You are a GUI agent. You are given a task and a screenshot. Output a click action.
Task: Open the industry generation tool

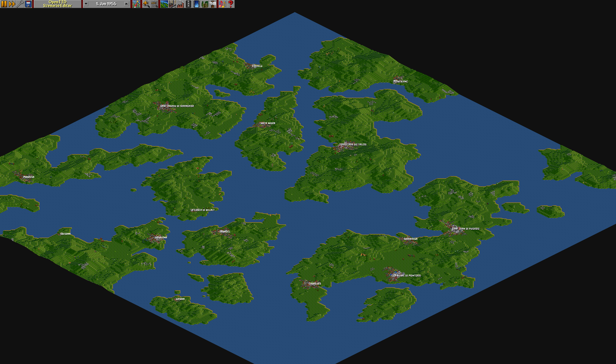click(x=180, y=4)
